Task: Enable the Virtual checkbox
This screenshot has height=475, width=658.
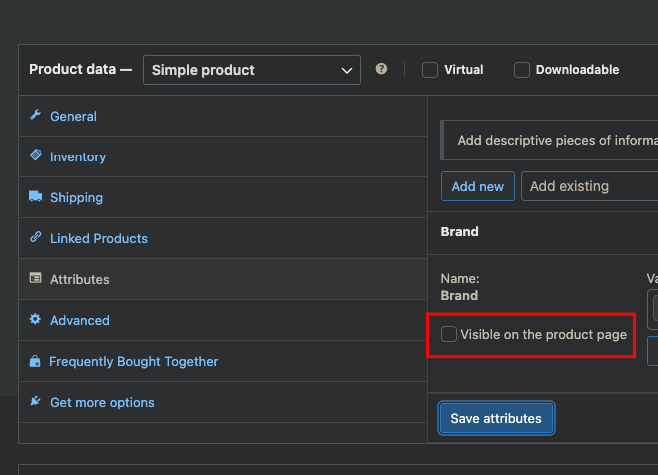Action: click(x=430, y=70)
